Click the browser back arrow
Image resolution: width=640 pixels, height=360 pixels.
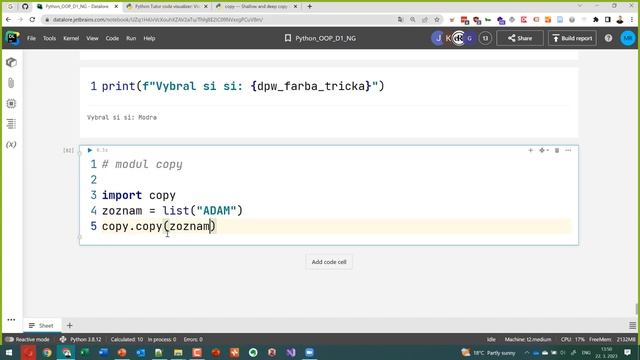[9, 19]
